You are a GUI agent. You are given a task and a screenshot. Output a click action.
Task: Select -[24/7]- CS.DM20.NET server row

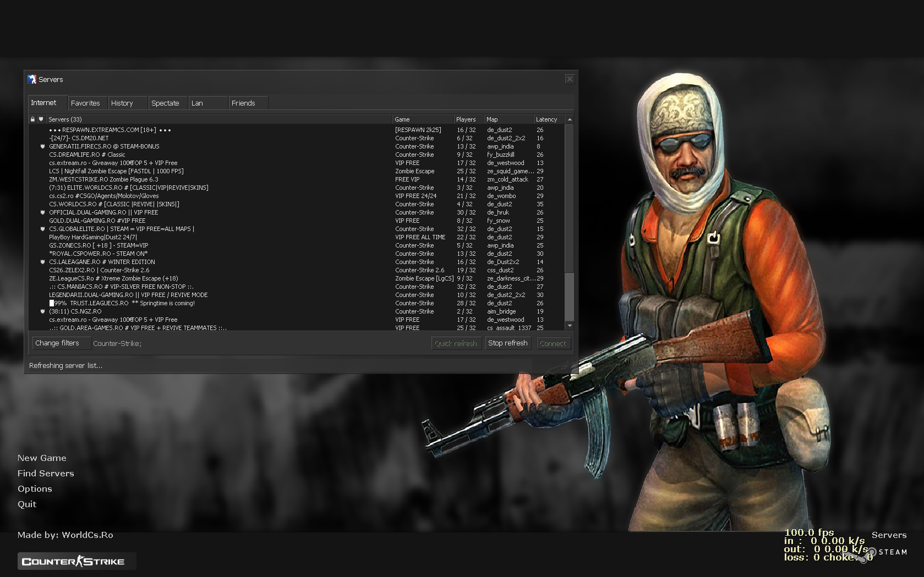pyautogui.click(x=297, y=138)
